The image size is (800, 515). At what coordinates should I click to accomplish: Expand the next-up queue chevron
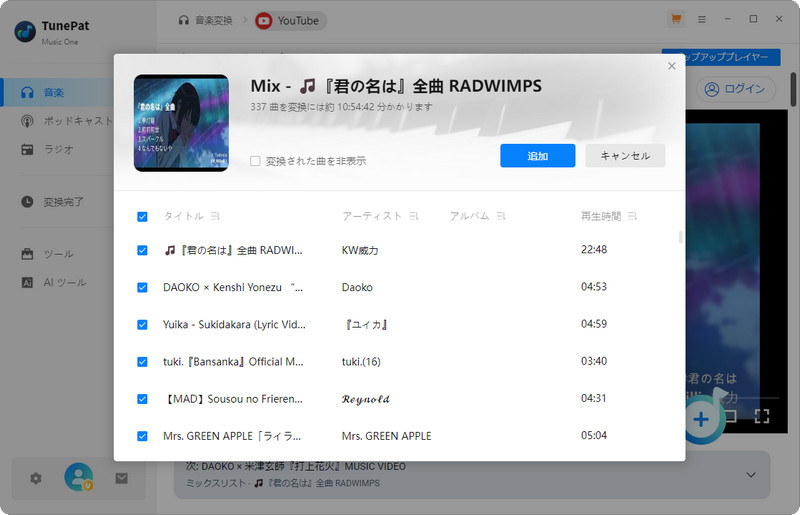click(x=751, y=475)
